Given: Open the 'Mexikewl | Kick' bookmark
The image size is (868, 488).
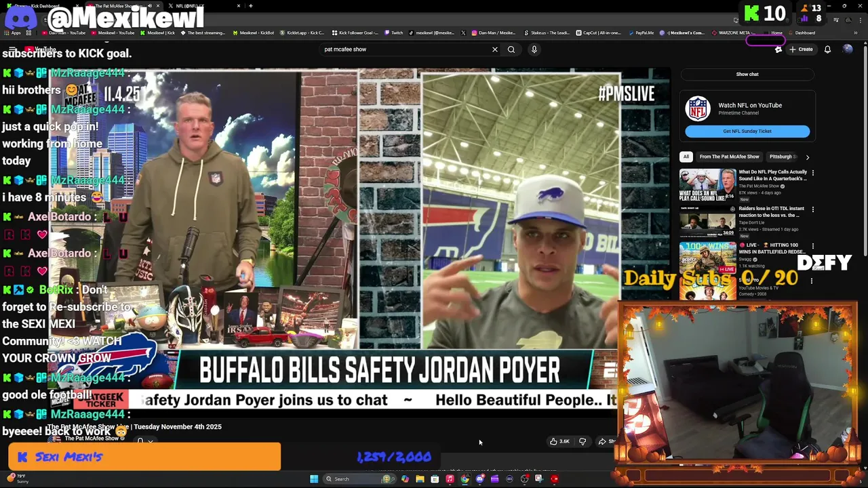Looking at the screenshot, I should (158, 33).
